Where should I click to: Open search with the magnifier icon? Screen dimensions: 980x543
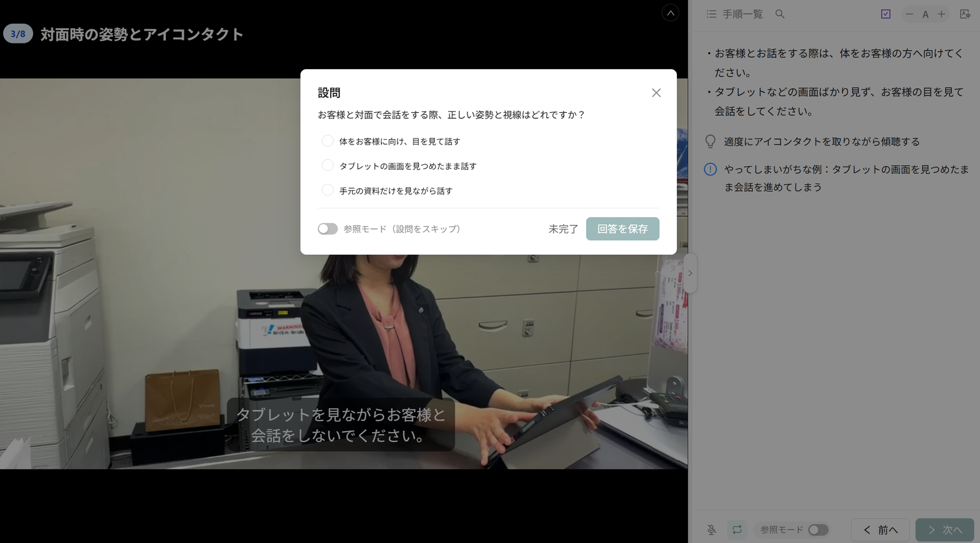(780, 14)
